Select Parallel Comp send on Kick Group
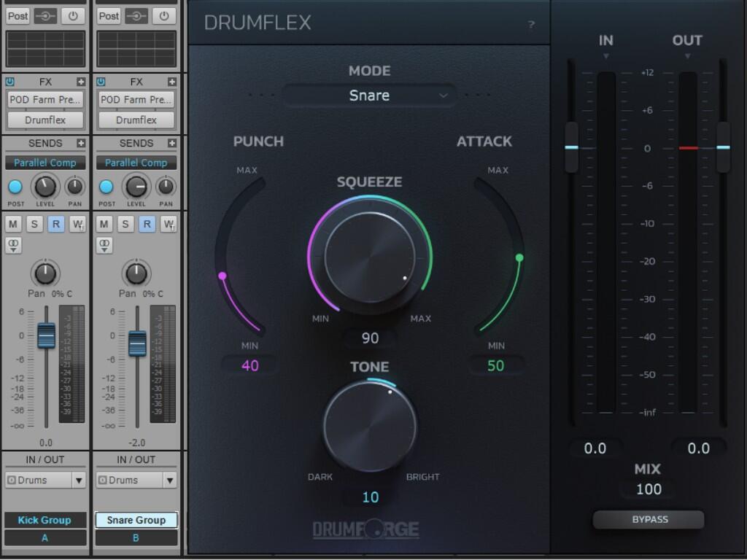Screen dimensions: 747x560 [45, 163]
